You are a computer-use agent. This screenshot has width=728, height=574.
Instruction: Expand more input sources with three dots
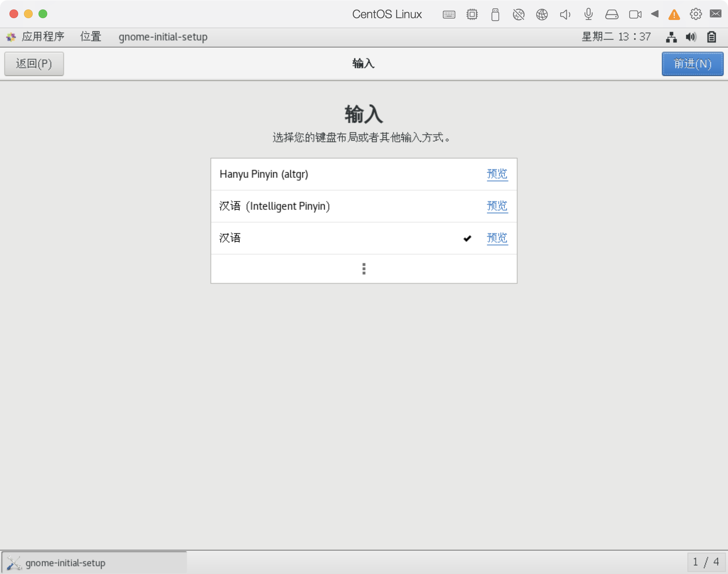point(364,269)
